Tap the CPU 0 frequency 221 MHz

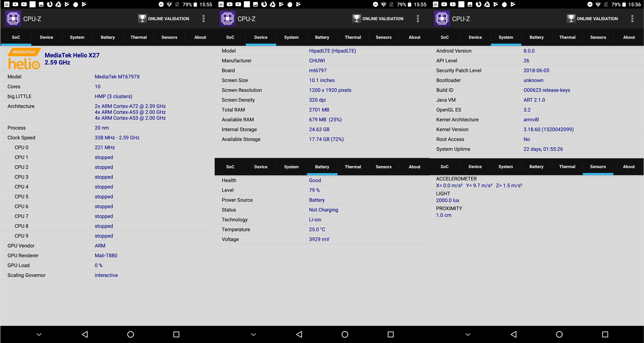[105, 148]
